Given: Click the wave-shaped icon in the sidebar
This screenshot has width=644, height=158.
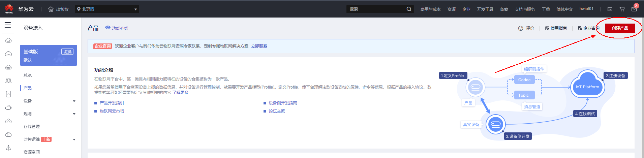Looking at the screenshot, I should coord(8,81).
